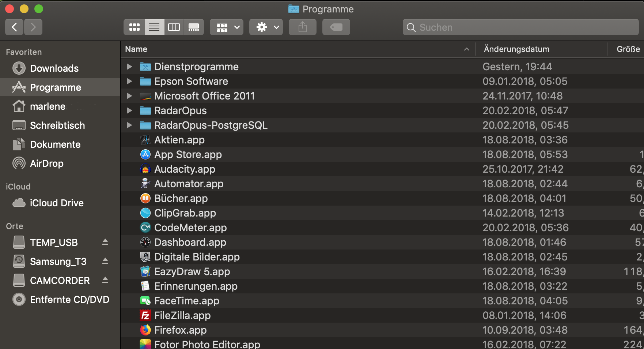Expand the Dienstprogramme folder triangle
The width and height of the screenshot is (644, 349).
coord(129,67)
